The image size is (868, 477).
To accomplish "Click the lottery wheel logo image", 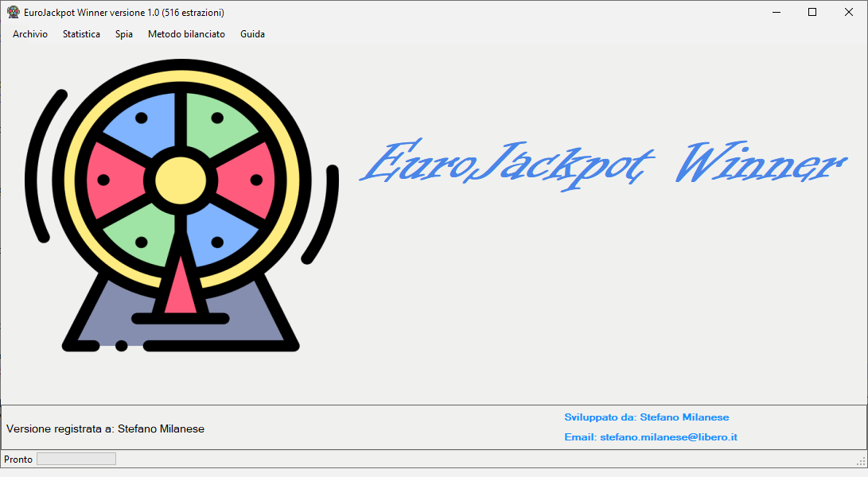I will click(181, 205).
